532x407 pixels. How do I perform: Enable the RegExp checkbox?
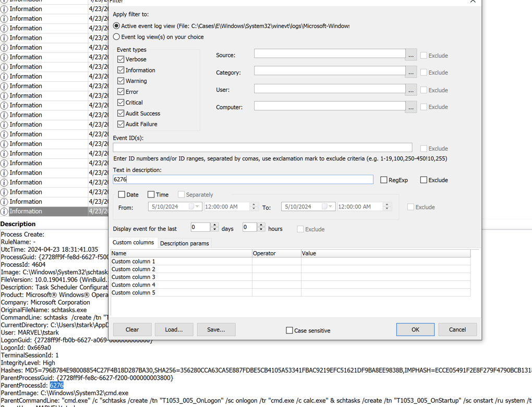pyautogui.click(x=384, y=180)
